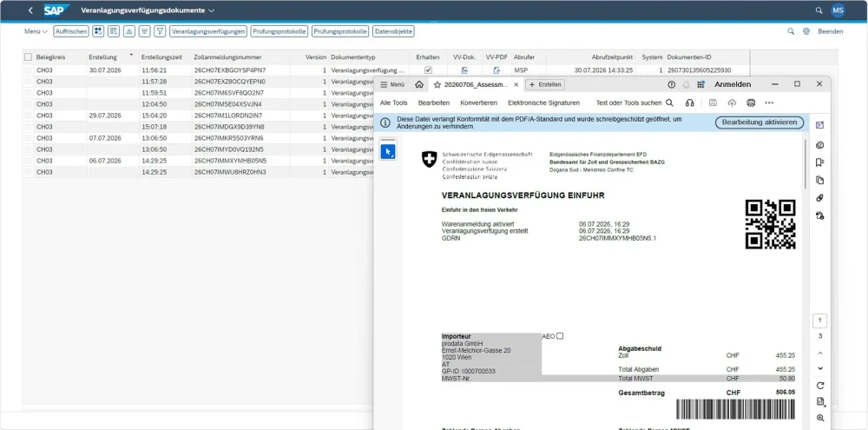
Task: Star the 20260706_Assessm... PDF tab
Action: click(437, 85)
